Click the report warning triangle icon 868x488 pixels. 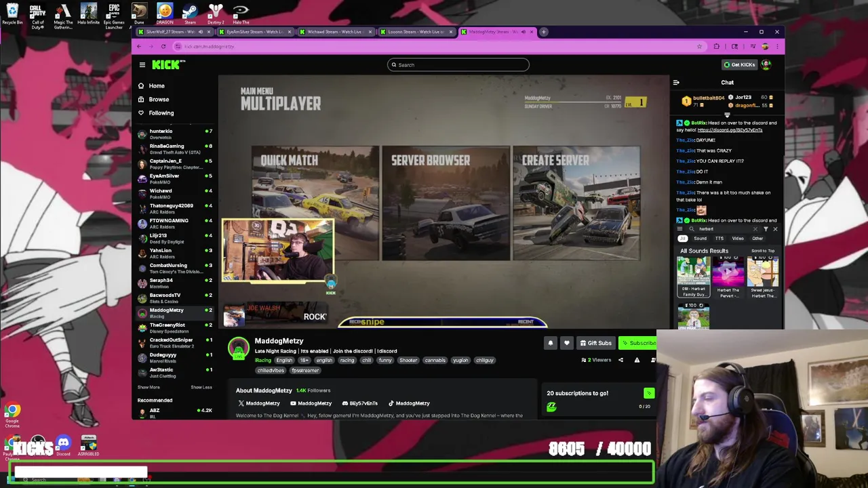tap(637, 360)
